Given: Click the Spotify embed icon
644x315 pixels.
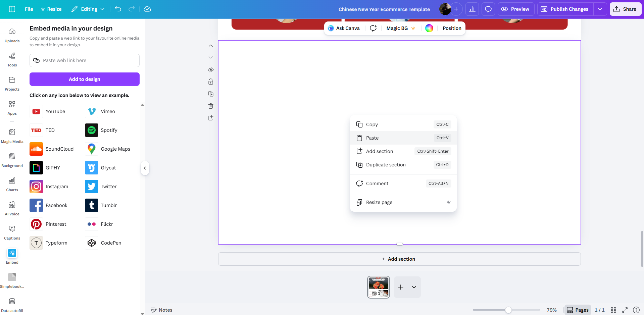Looking at the screenshot, I should [92, 130].
